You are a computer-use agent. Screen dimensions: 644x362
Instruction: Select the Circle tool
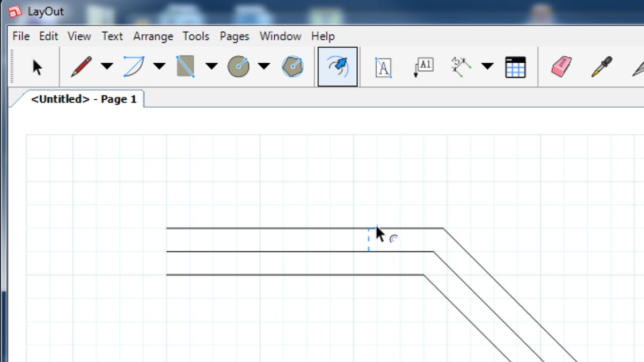pyautogui.click(x=238, y=67)
